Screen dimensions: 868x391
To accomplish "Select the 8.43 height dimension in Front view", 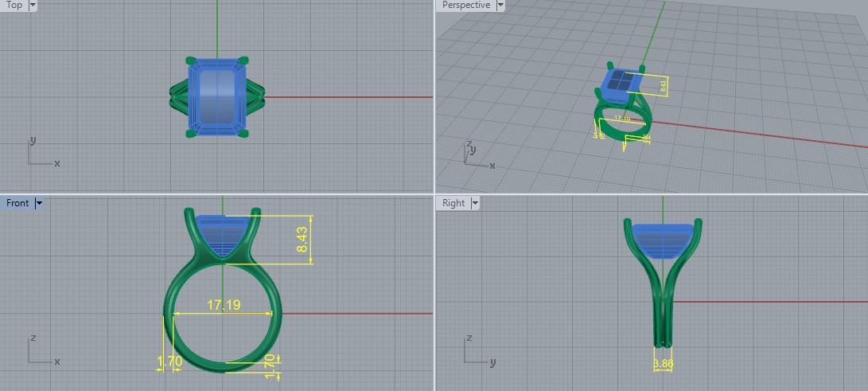I will click(x=302, y=240).
